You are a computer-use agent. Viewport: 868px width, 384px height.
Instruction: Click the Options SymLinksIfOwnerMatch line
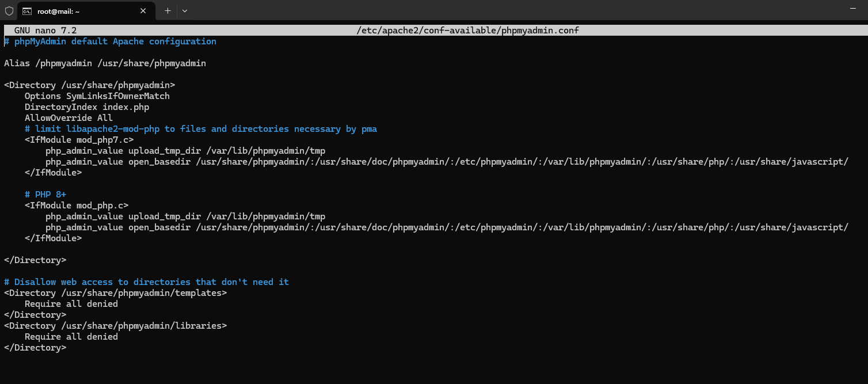(x=97, y=96)
